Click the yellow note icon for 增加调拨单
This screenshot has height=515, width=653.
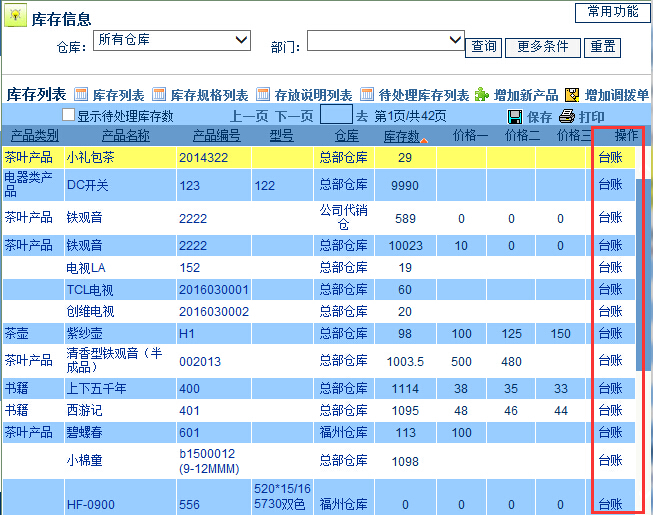(x=572, y=95)
